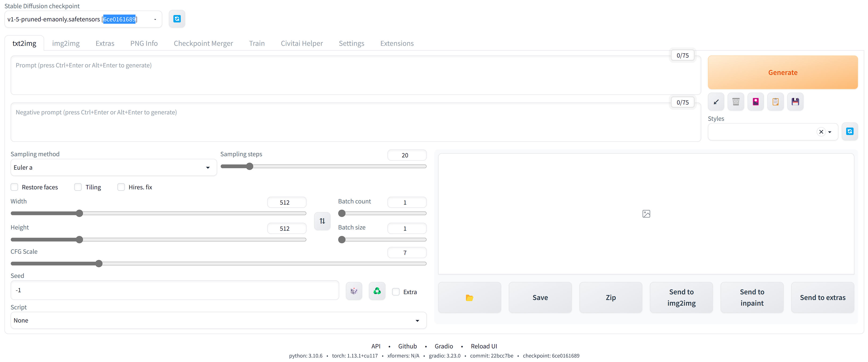Open the Civitai Helper tab

tap(301, 43)
